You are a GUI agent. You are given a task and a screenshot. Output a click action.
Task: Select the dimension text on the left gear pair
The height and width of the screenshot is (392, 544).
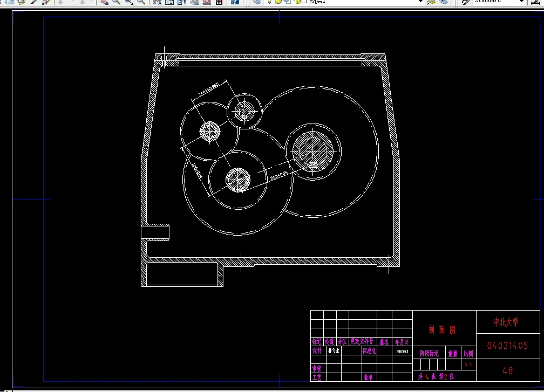click(197, 171)
